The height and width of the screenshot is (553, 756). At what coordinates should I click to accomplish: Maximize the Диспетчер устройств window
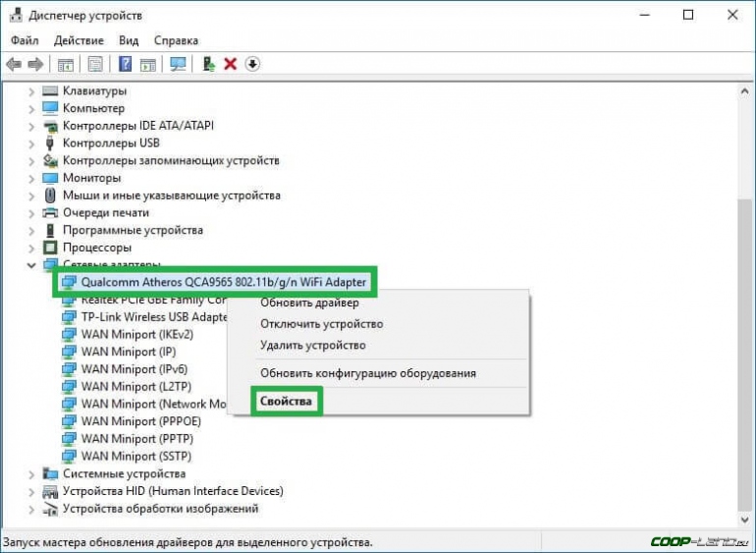[688, 15]
